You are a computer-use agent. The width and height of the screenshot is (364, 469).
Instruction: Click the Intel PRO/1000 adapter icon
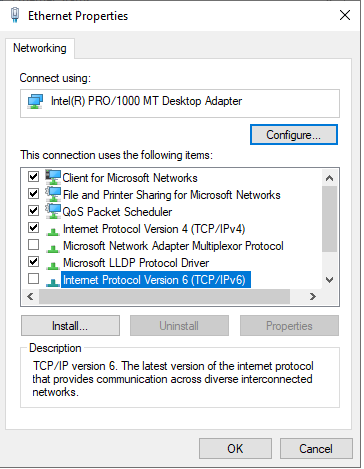[x=35, y=101]
